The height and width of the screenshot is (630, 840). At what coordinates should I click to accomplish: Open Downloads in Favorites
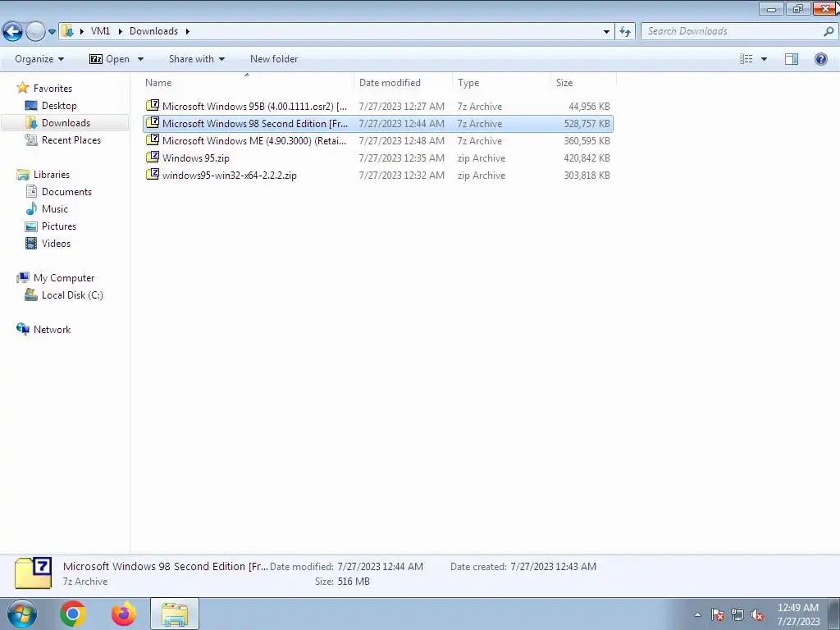(66, 123)
